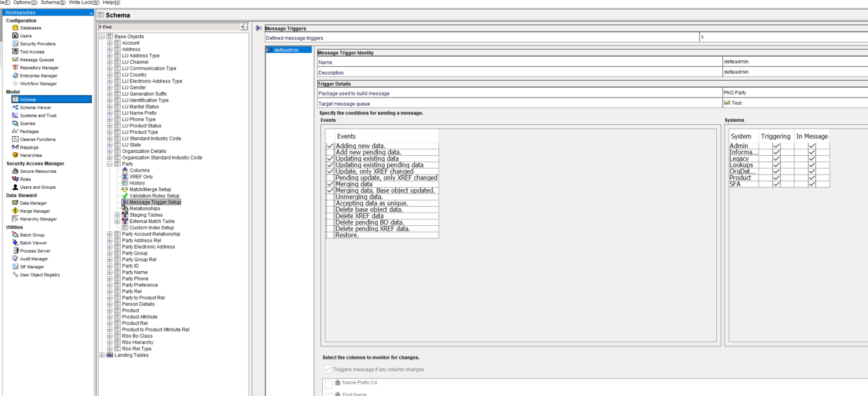
Task: Open Merge Manager icon
Action: pos(15,211)
